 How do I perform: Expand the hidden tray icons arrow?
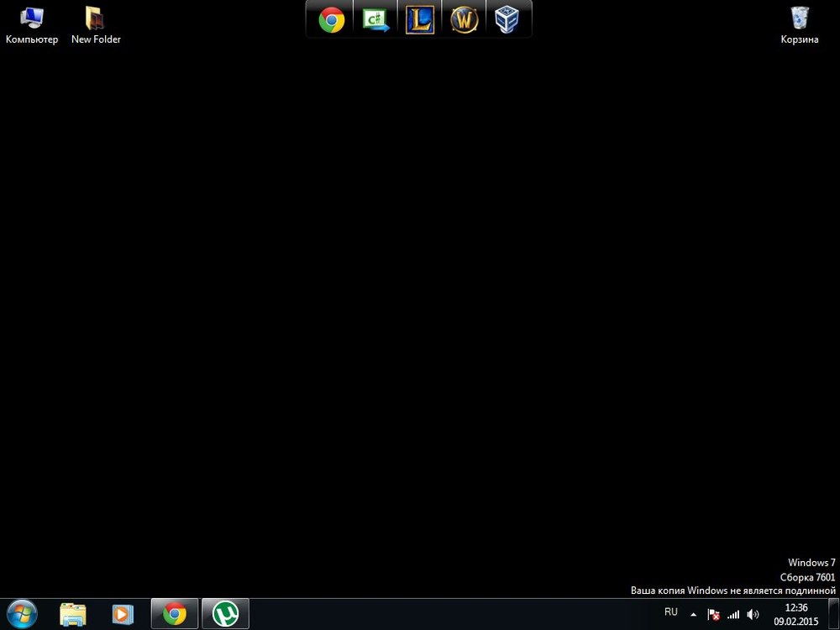click(x=694, y=614)
